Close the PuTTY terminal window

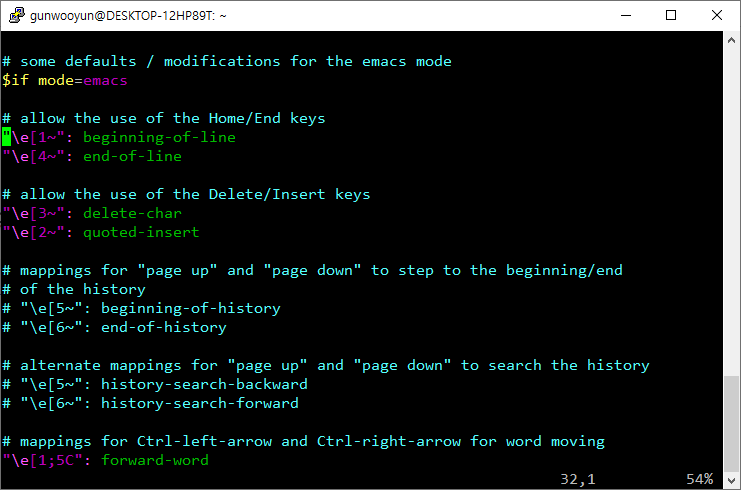coord(716,15)
